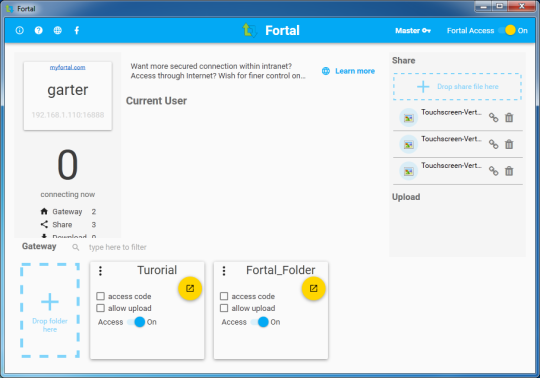Click the search magnifier icon by Gateway
This screenshot has height=378, width=540.
click(x=75, y=247)
